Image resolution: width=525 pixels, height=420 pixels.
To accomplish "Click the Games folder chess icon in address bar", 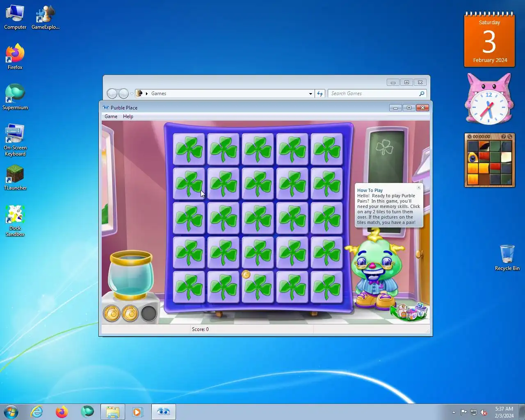I will click(x=139, y=94).
